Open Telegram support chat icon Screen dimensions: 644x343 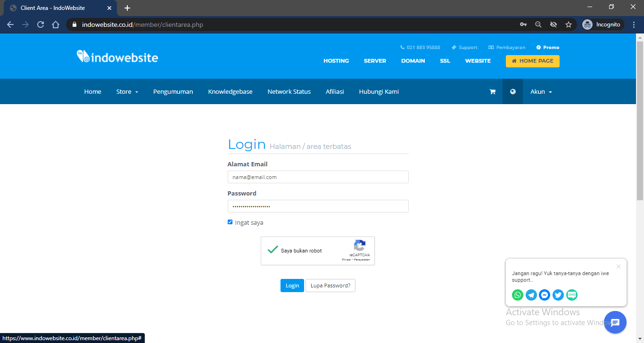point(531,295)
